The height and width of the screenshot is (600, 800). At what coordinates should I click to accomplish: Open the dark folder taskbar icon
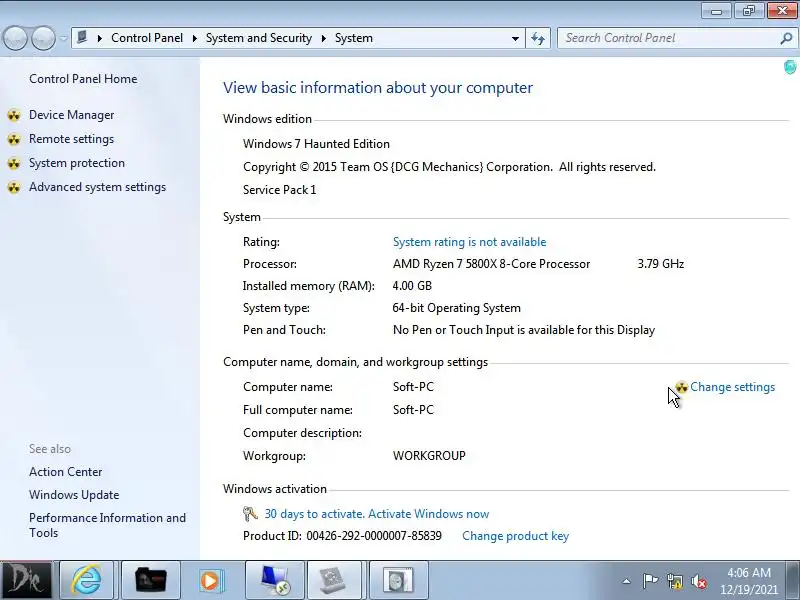151,580
